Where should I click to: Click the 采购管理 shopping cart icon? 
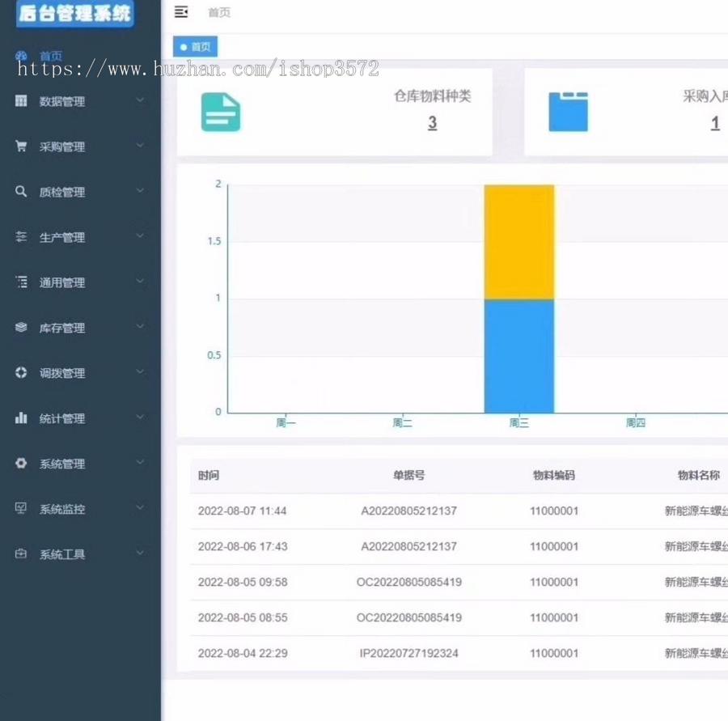click(x=21, y=146)
